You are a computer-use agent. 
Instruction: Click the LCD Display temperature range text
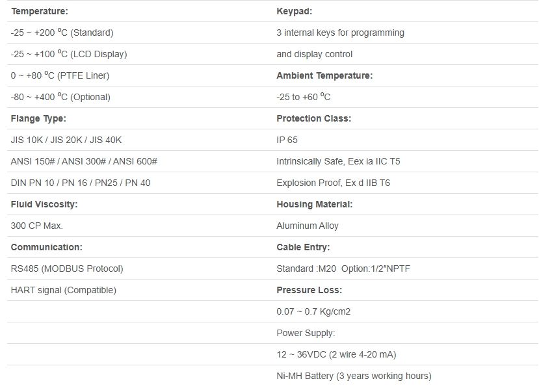coord(69,54)
